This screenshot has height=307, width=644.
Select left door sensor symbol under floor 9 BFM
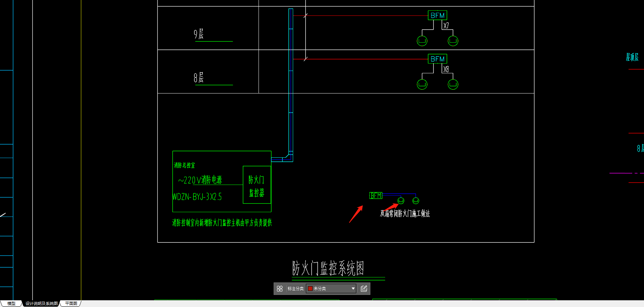click(x=422, y=41)
